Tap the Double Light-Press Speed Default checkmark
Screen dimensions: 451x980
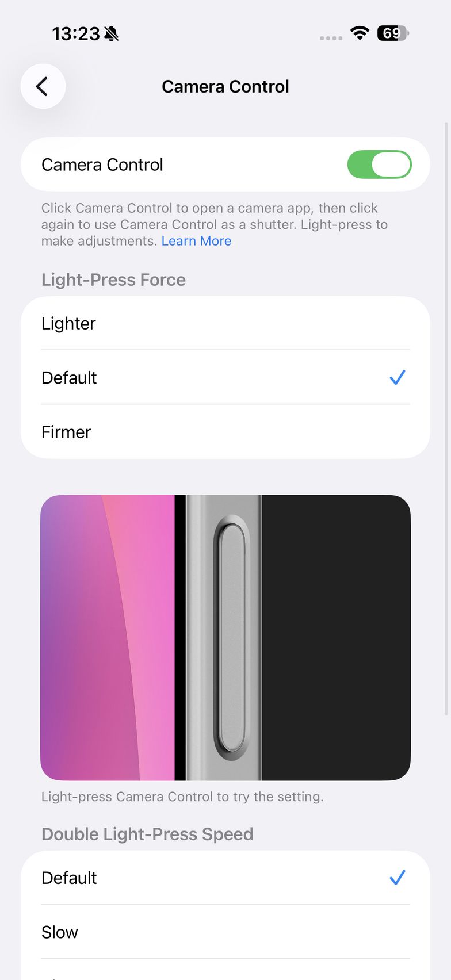tap(398, 878)
